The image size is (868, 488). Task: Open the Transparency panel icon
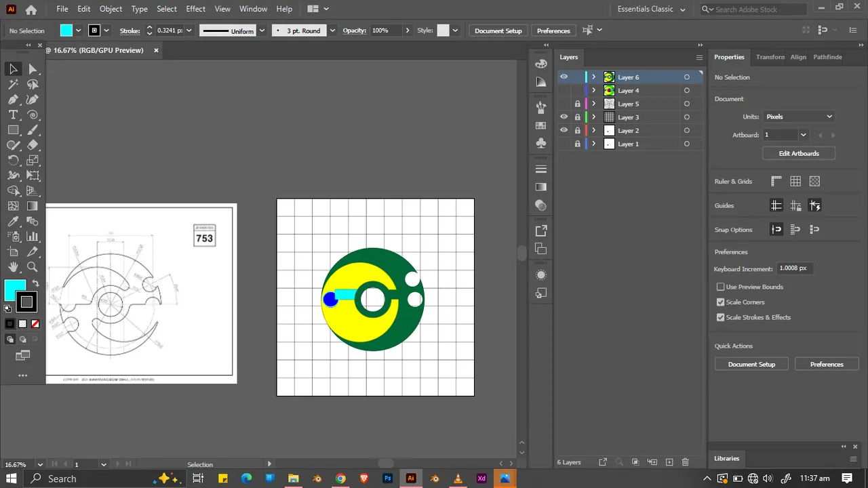pos(540,205)
